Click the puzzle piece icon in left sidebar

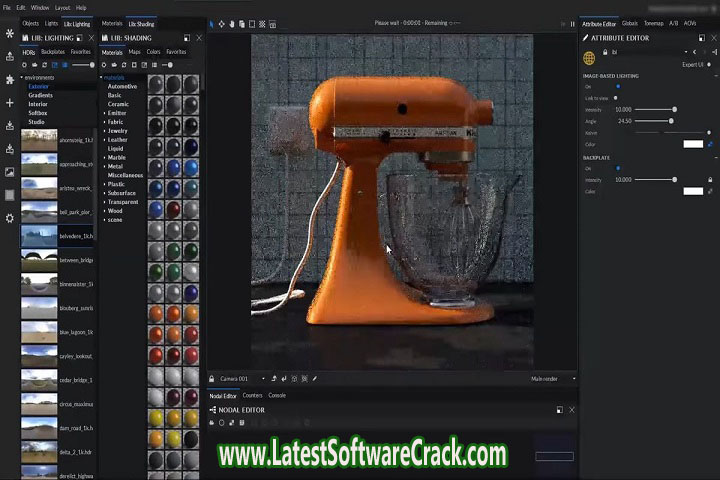coord(10,79)
